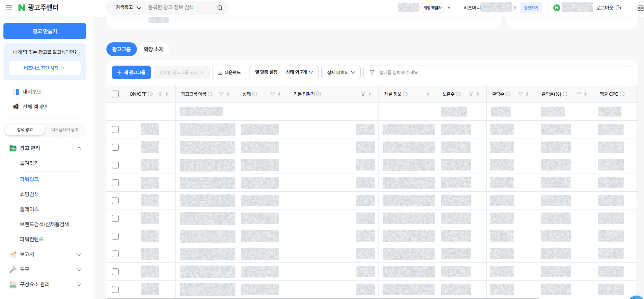Click the 상태 column filter icon

pyautogui.click(x=272, y=94)
